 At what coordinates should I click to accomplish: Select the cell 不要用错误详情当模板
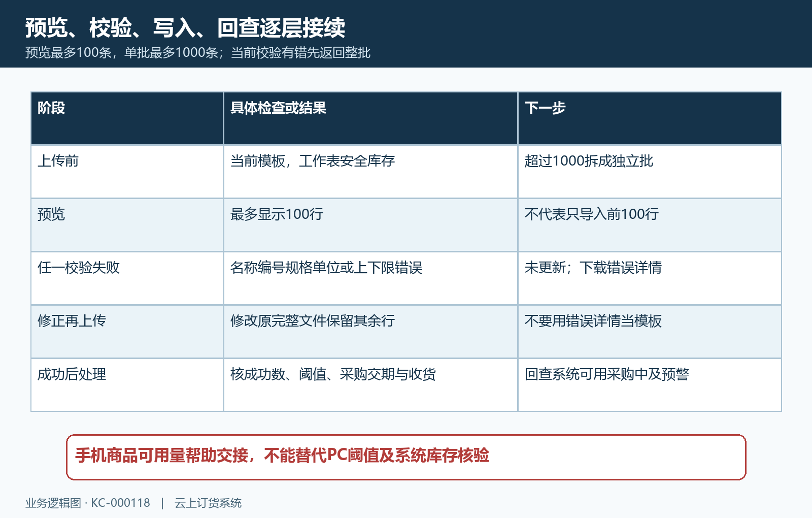(x=650, y=332)
